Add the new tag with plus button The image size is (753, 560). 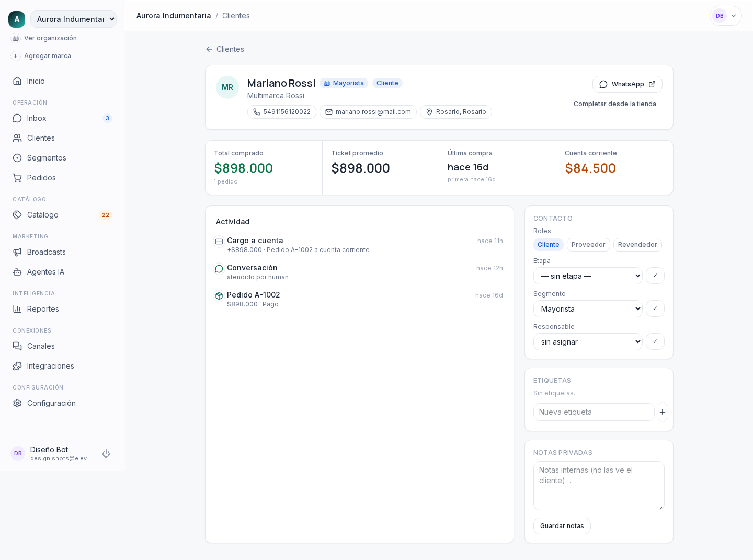(x=663, y=412)
